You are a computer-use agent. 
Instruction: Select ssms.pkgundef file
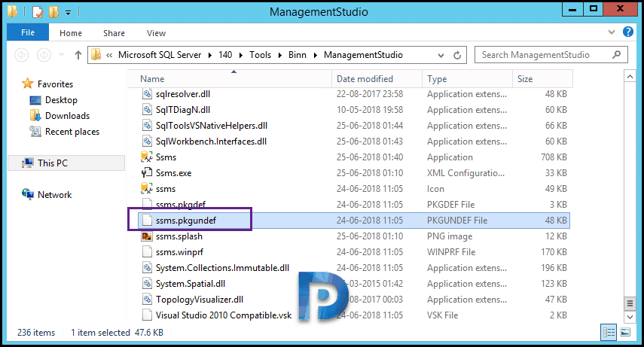pos(185,221)
